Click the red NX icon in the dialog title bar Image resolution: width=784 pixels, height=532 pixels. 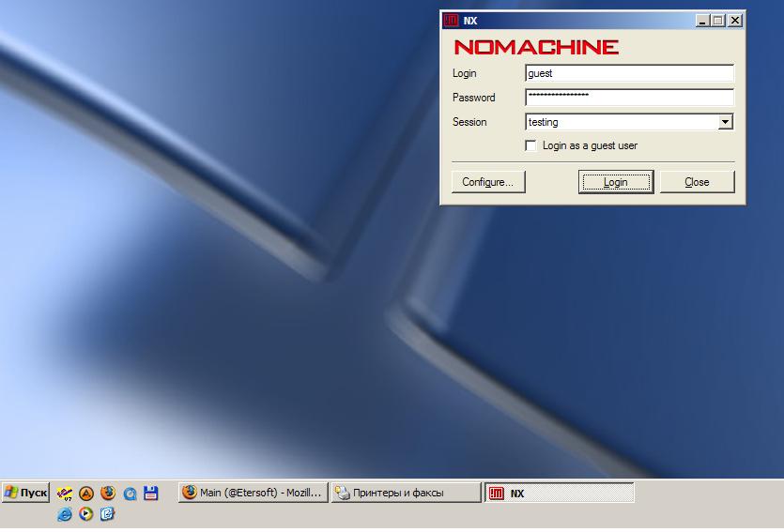[451, 20]
